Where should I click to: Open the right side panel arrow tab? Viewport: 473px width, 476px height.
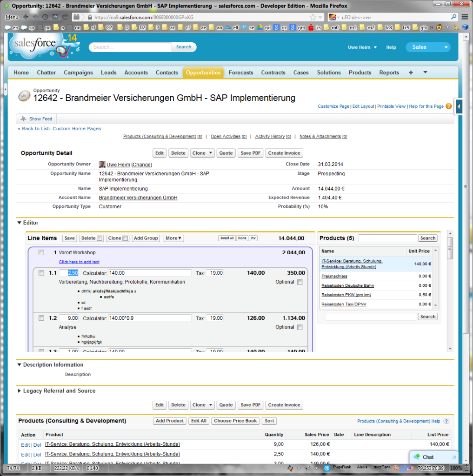click(459, 107)
